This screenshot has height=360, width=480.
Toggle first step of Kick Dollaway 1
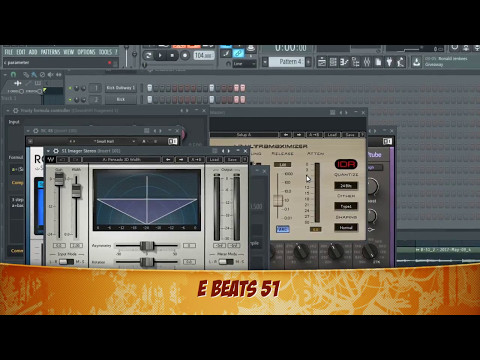(x=150, y=88)
